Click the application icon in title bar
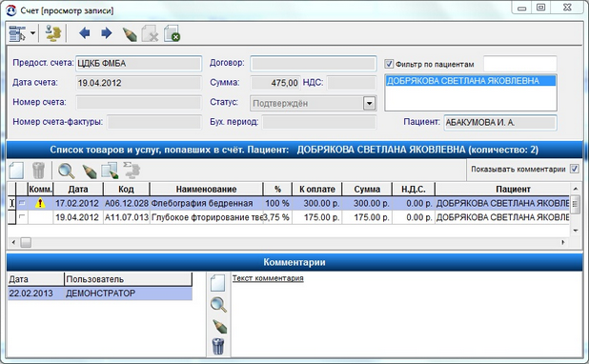The width and height of the screenshot is (589, 364). coord(10,10)
